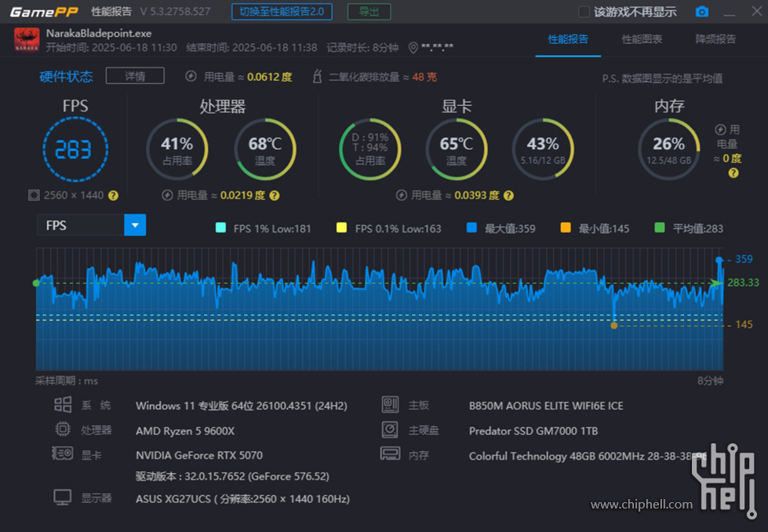
Task: Click the minimum 145 chart marker
Action: (613, 326)
